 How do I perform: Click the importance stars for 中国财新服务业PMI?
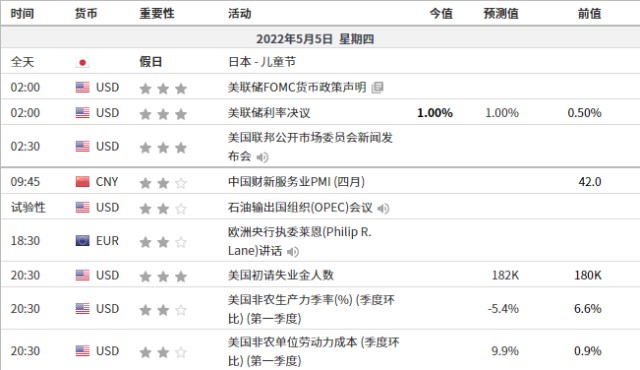click(163, 182)
